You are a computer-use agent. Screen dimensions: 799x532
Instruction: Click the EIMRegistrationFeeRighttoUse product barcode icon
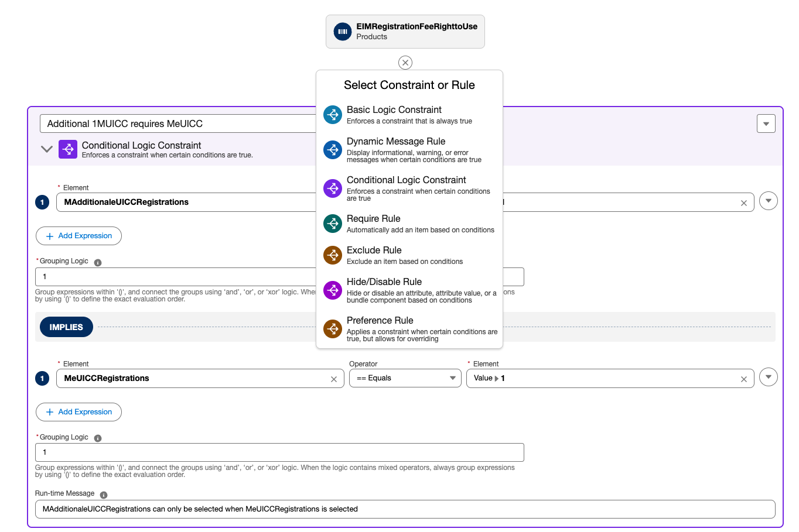click(343, 32)
